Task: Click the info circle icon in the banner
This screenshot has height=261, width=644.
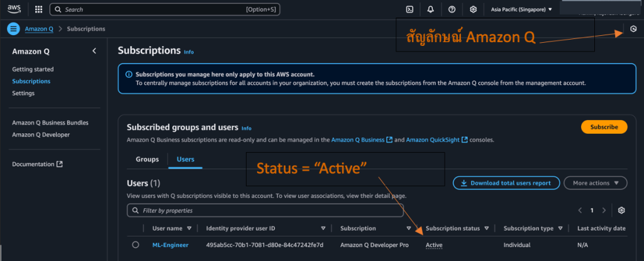Action: (x=129, y=74)
